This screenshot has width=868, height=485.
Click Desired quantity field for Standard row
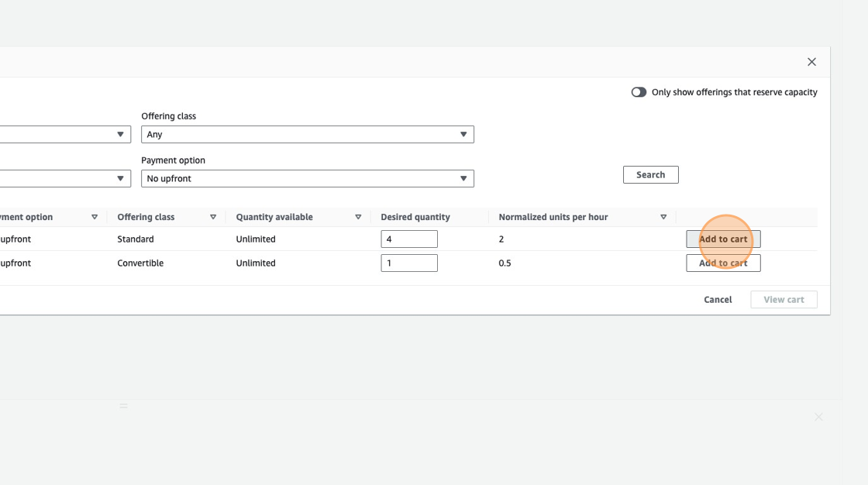coord(408,239)
